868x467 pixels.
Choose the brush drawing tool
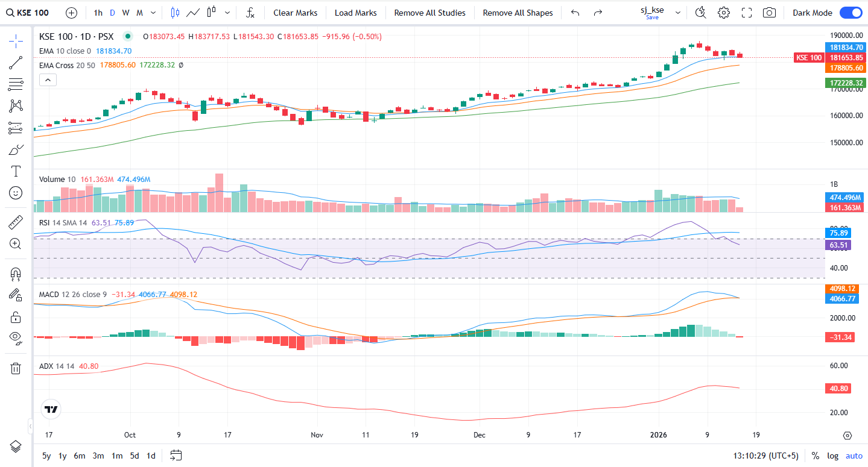(16, 149)
